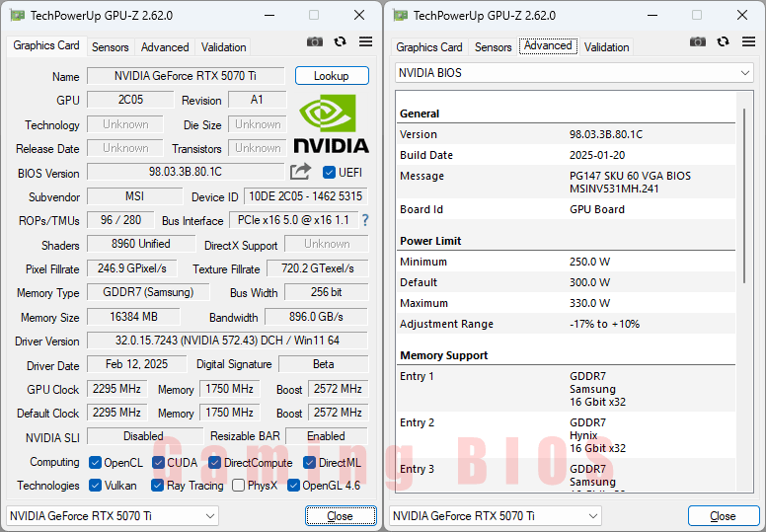Screen dimensions: 766x532
Task: Click the Shaders field 8960 Unified
Action: pyautogui.click(x=141, y=244)
